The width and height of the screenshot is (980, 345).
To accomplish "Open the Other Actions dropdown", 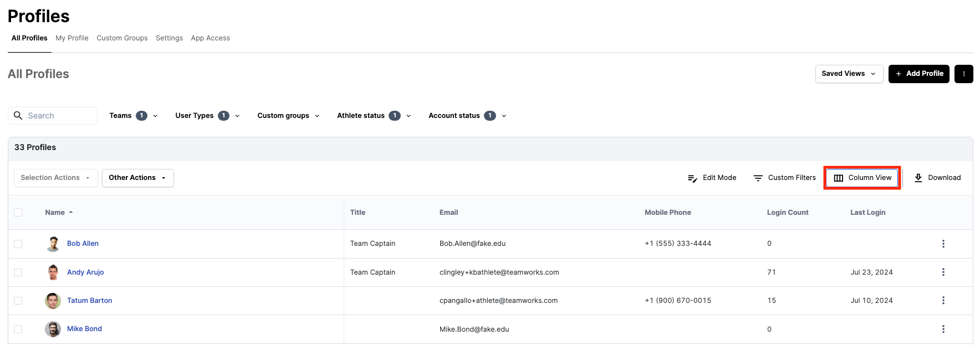I will 137,178.
